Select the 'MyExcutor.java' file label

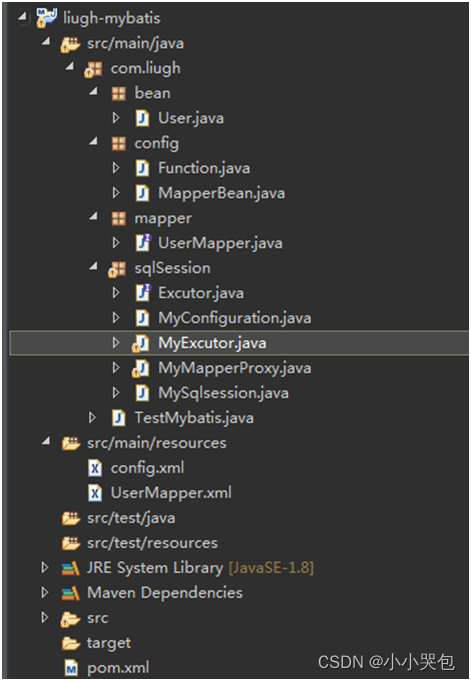(x=212, y=344)
